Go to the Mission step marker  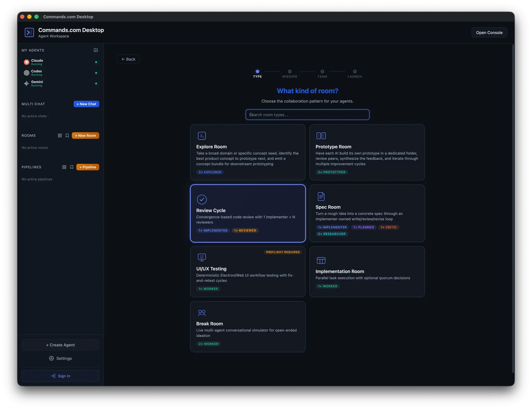pyautogui.click(x=290, y=71)
